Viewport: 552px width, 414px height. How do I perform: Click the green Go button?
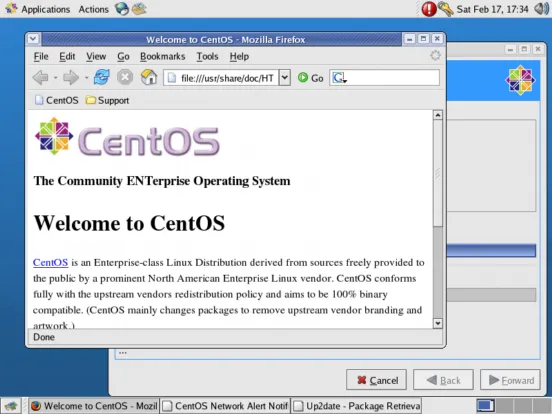310,78
